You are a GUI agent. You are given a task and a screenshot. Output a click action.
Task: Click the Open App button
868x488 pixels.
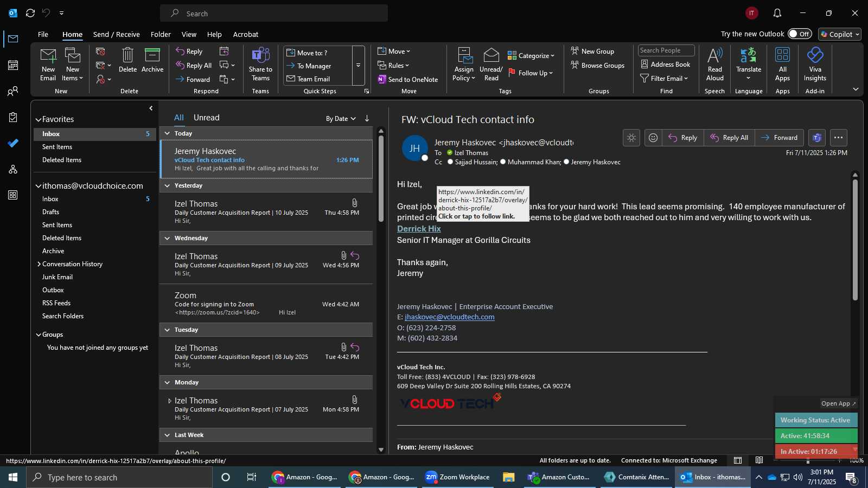tap(839, 403)
